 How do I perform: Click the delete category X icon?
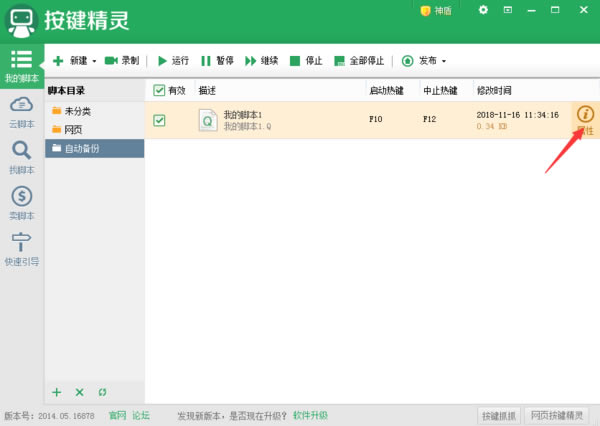tap(80, 392)
